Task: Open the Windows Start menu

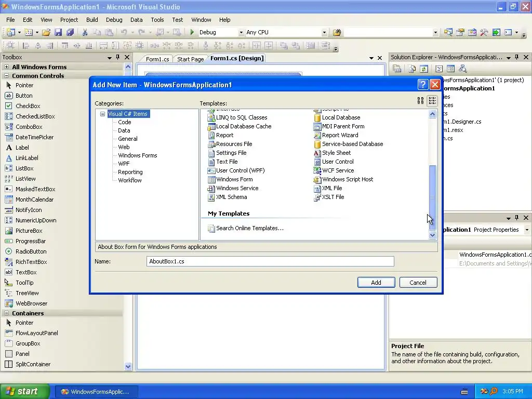Action: tap(25, 392)
